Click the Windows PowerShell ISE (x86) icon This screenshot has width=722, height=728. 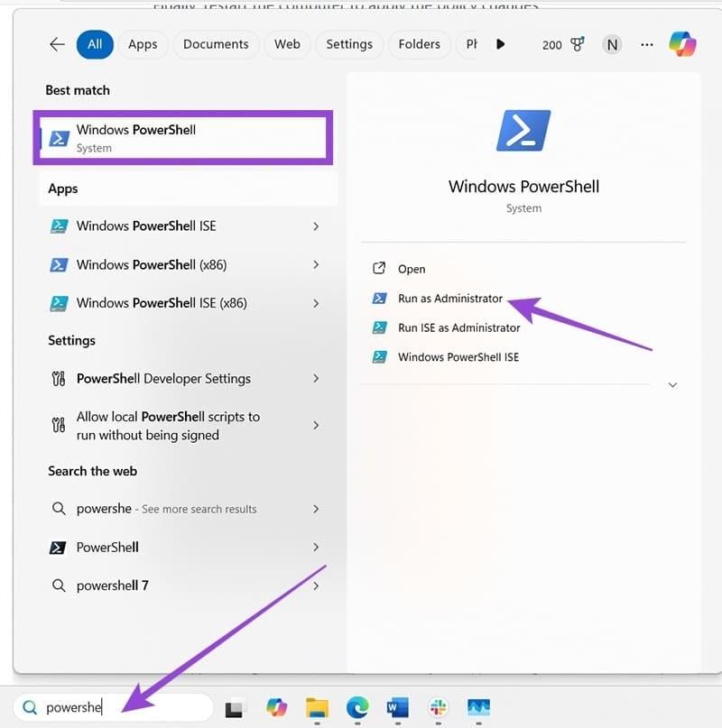59,303
